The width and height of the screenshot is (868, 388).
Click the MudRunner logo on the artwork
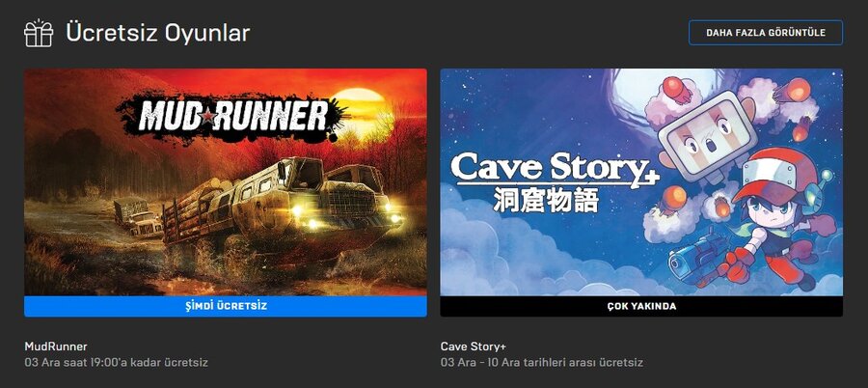[231, 117]
